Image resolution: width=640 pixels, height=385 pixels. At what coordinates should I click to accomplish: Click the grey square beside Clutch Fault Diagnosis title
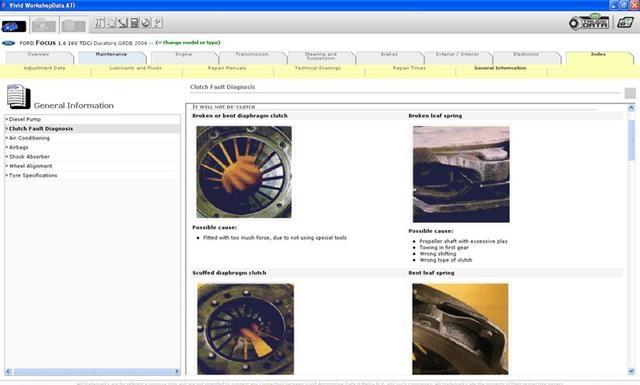pyautogui.click(x=630, y=93)
